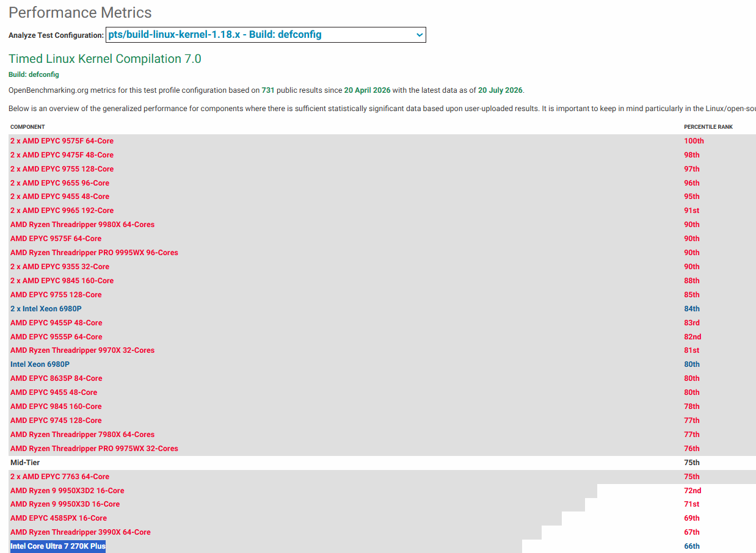Select single AMD EPYC 9755 128-Core entry
The width and height of the screenshot is (756, 553).
pyautogui.click(x=56, y=295)
